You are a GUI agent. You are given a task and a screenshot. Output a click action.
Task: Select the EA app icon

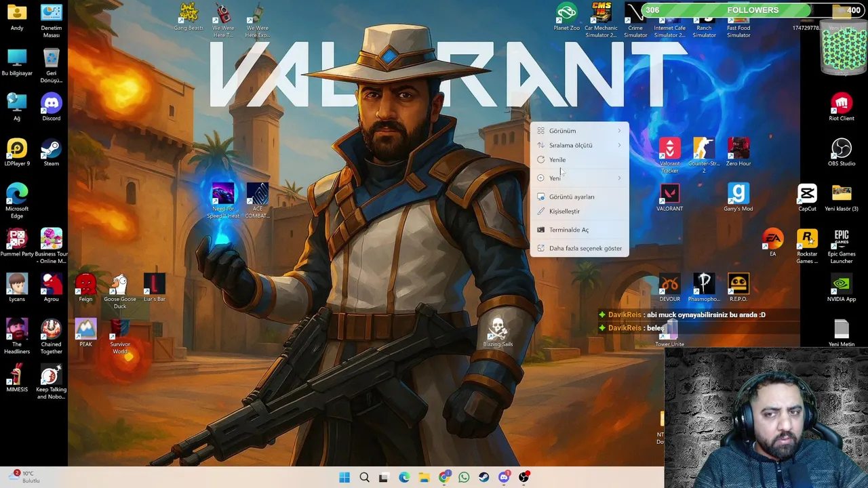click(x=772, y=243)
